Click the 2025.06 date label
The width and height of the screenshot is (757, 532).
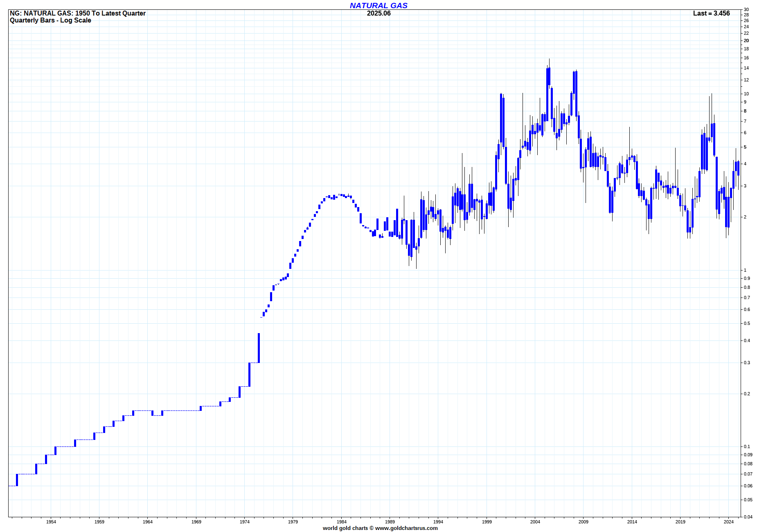click(378, 13)
